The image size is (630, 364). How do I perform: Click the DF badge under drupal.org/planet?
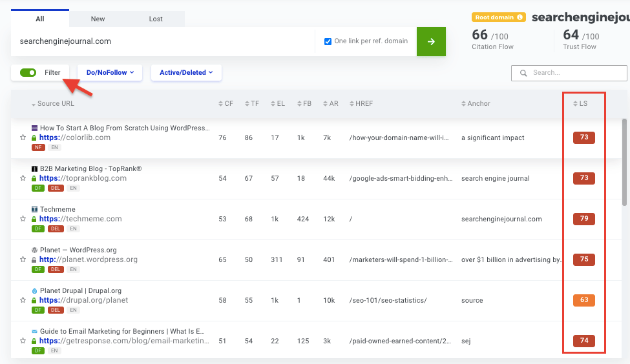(x=38, y=310)
